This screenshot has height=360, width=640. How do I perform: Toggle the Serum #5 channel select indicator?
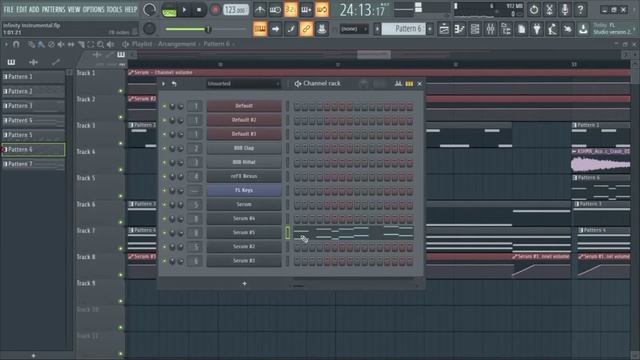287,233
